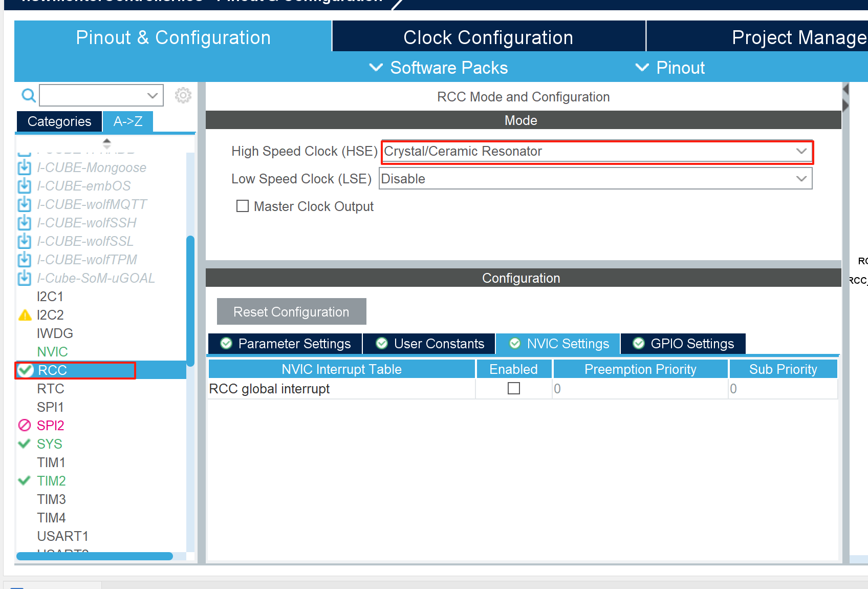Image resolution: width=868 pixels, height=589 pixels.
Task: Click the yellow warning icon beside I2C2
Action: [25, 315]
